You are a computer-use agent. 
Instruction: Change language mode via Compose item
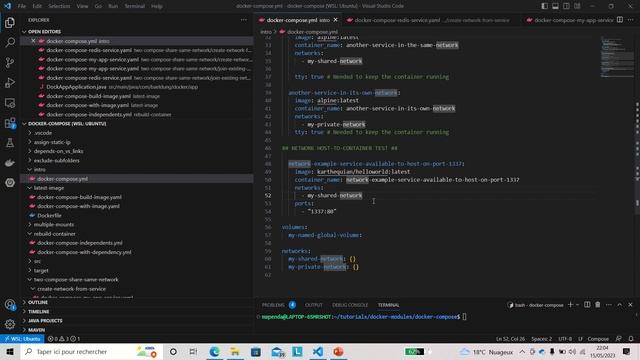598,339
